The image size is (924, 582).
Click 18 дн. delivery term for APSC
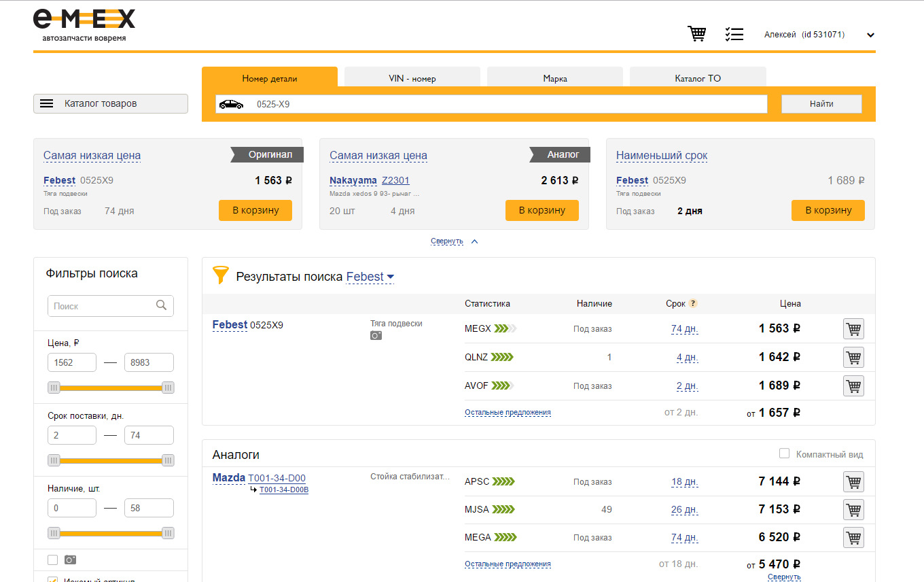(684, 482)
